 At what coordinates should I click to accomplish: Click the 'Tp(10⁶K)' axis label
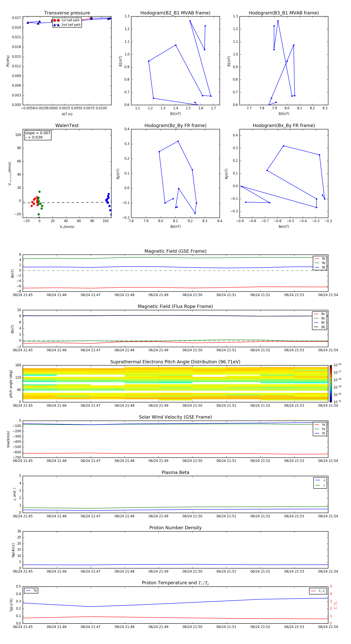point(11,605)
